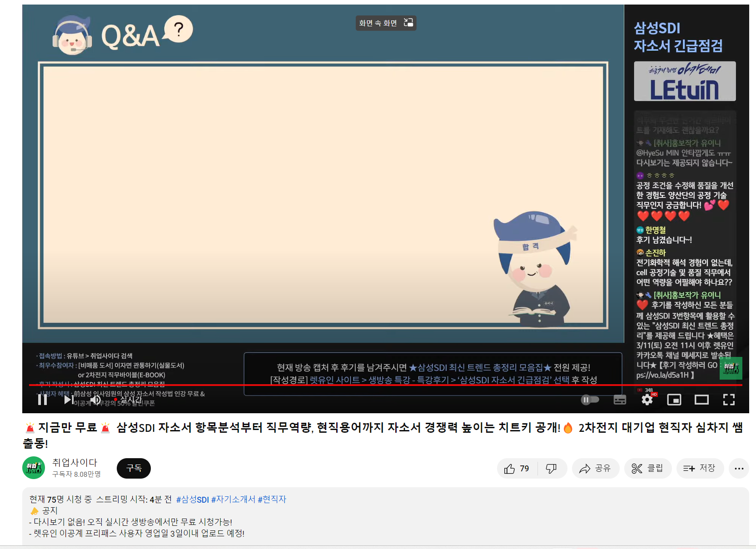Enter fullscreen mode
Viewport: 756px width, 549px height.
click(x=729, y=400)
